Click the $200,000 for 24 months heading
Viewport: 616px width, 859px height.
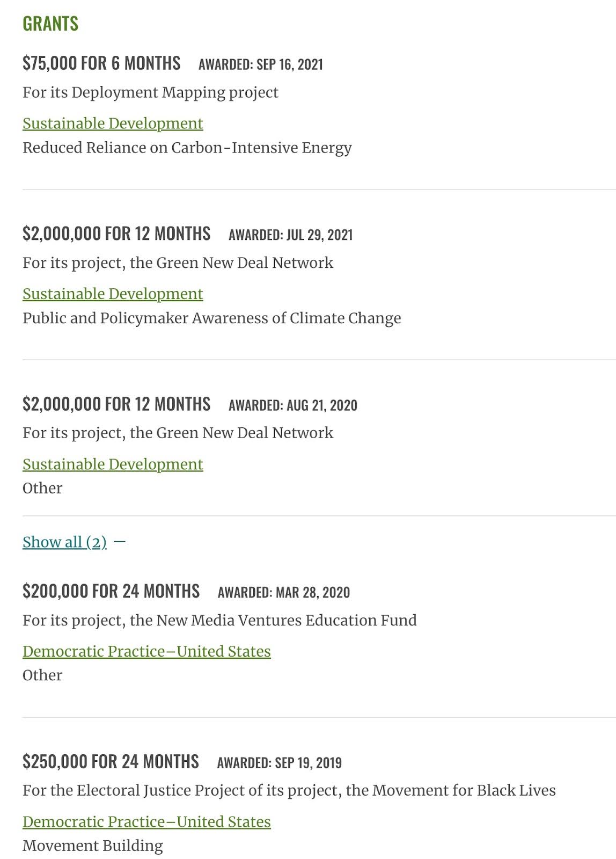(x=111, y=591)
